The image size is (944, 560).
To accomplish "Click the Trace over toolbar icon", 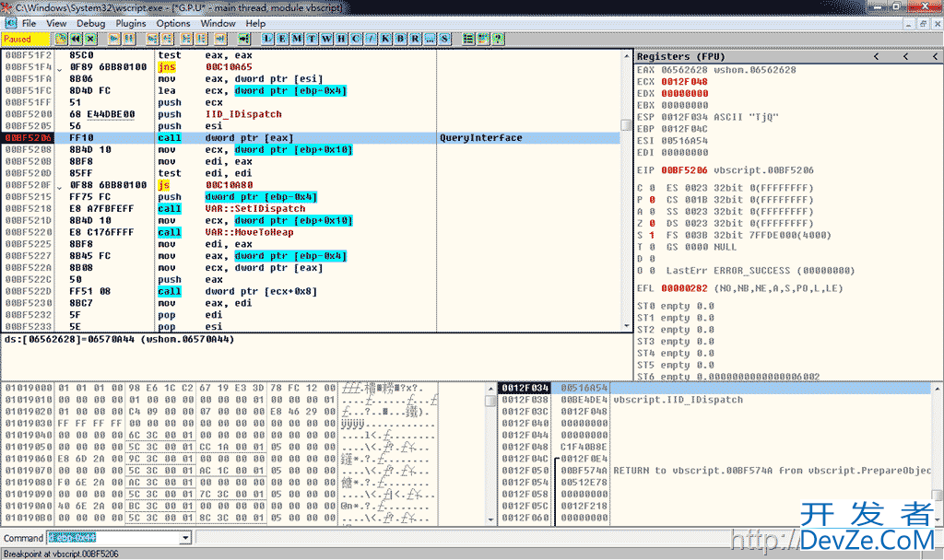I will [201, 39].
